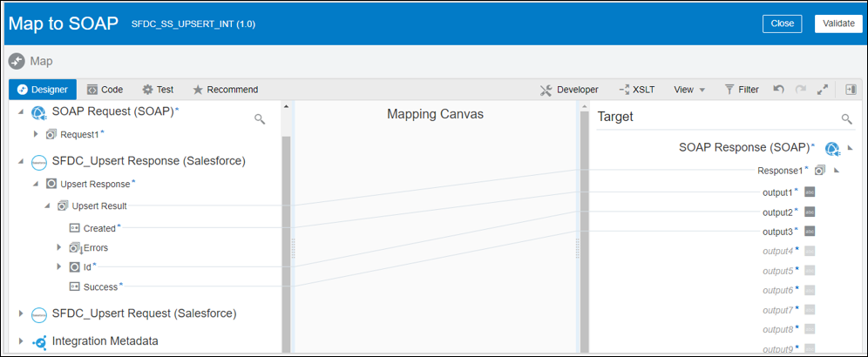Click the SOAP Response target icon

pyautogui.click(x=831, y=149)
